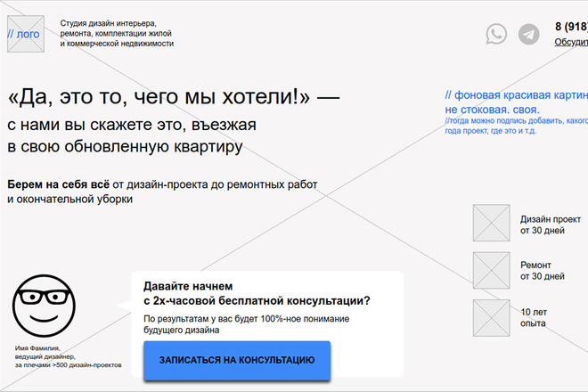Click the 'Имя Фамилия, ведущий дизайнер' caption
The image size is (588, 392).
pyautogui.click(x=68, y=356)
